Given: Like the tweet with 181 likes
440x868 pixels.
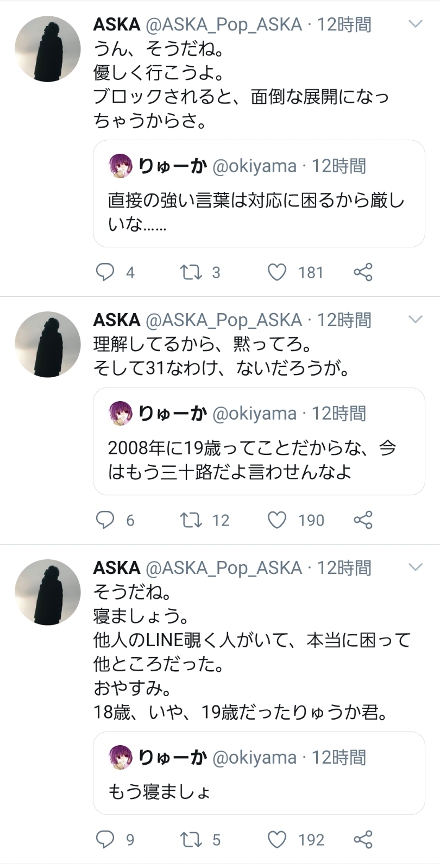Looking at the screenshot, I should [x=277, y=272].
